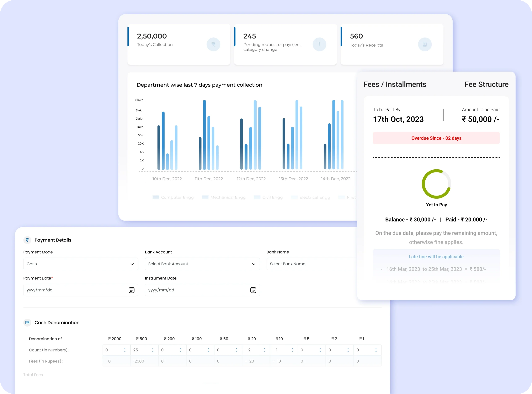Viewport: 532px width, 394px height.
Task: Click rupee icon beside Payment Details heading
Action: click(x=27, y=240)
